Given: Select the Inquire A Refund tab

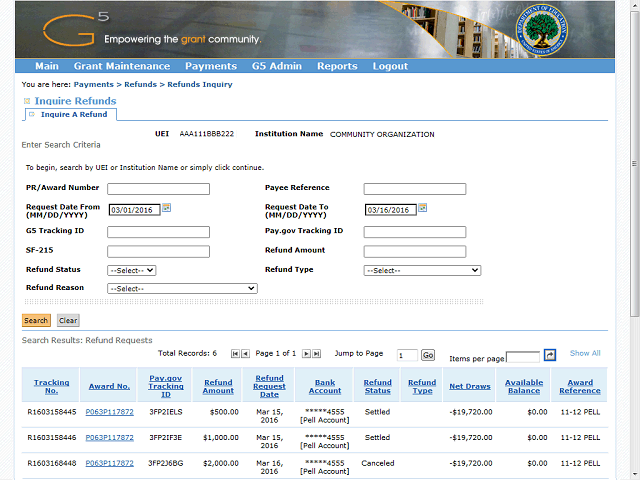Looking at the screenshot, I should tap(74, 115).
